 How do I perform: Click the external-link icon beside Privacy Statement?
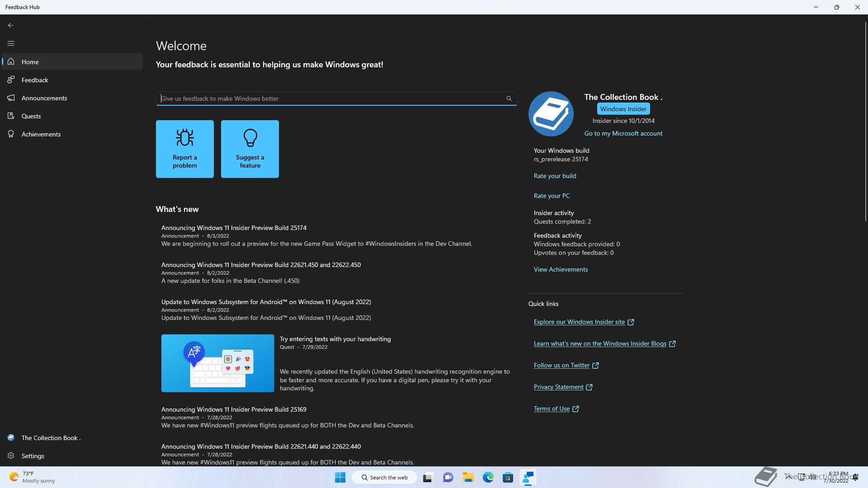point(589,387)
